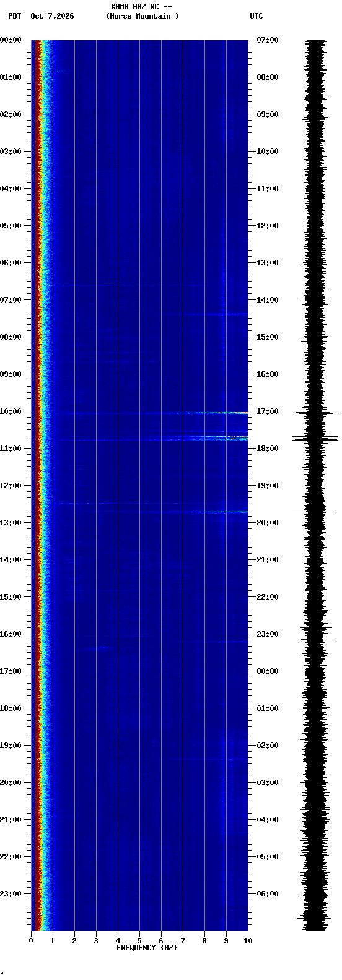Image resolution: width=342 pixels, height=980 pixels.
Task: Select the 08:00 PDT time label
Action: [x=11, y=337]
